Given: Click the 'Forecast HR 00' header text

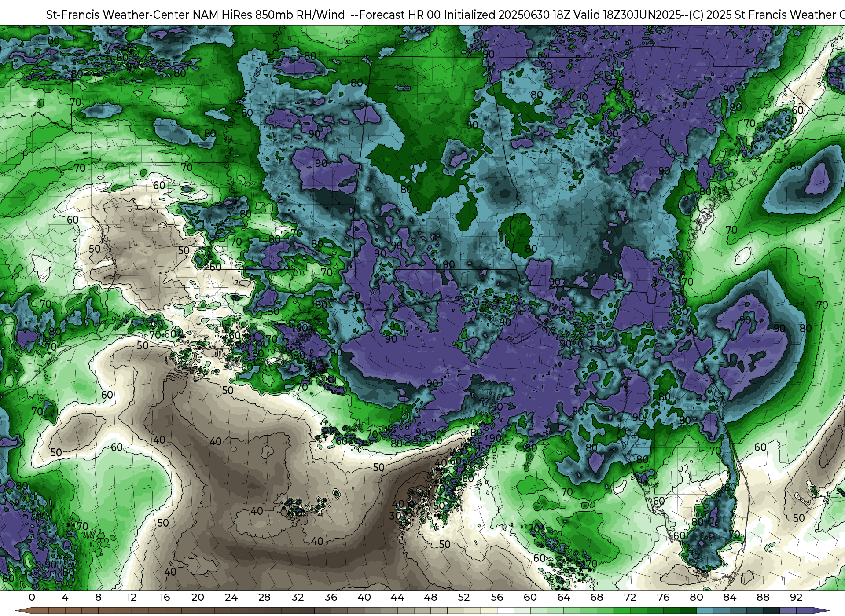Looking at the screenshot, I should point(400,15).
